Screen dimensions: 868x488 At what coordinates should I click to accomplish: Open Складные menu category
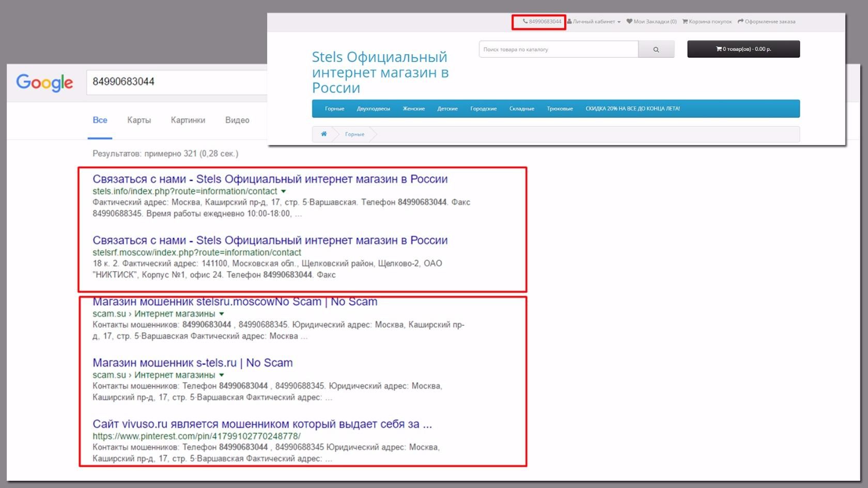[x=522, y=109]
